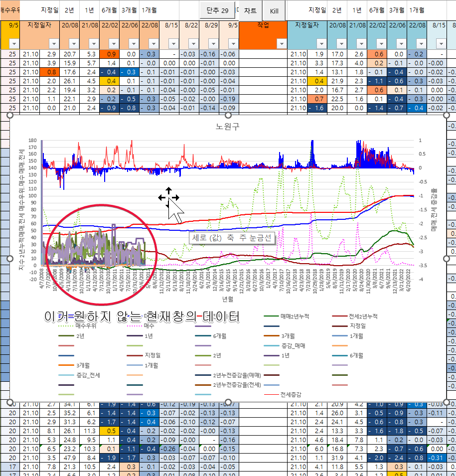
Task: Select the cell containing 19.4
Action: click(x=70, y=90)
